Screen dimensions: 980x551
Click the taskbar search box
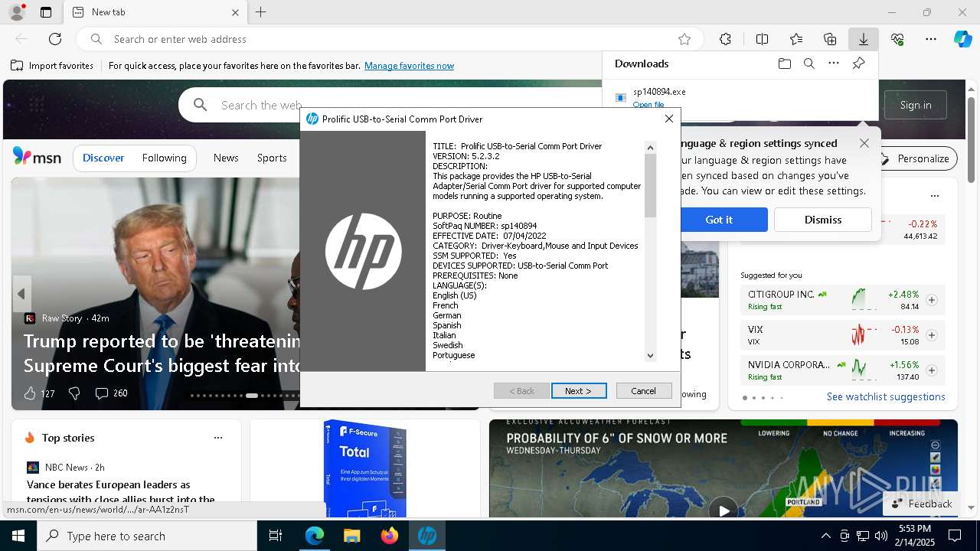click(x=147, y=536)
